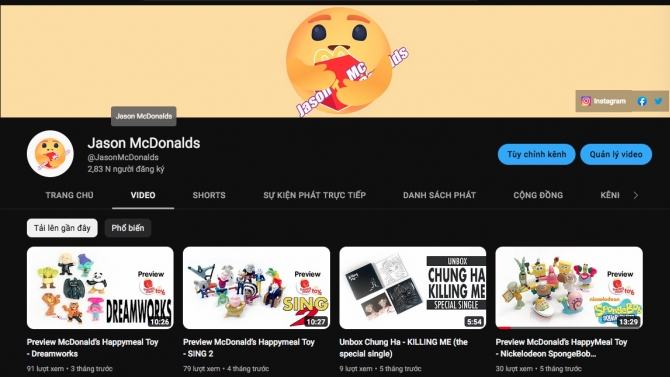
Task: Click the title Preview McDonald's Happymeal Toy - Dreamworks
Action: click(92, 348)
